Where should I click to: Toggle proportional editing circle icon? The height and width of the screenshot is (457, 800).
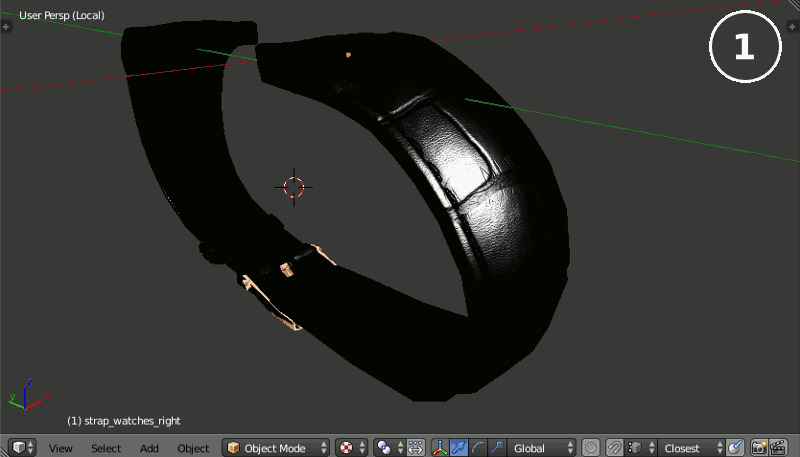[x=591, y=448]
